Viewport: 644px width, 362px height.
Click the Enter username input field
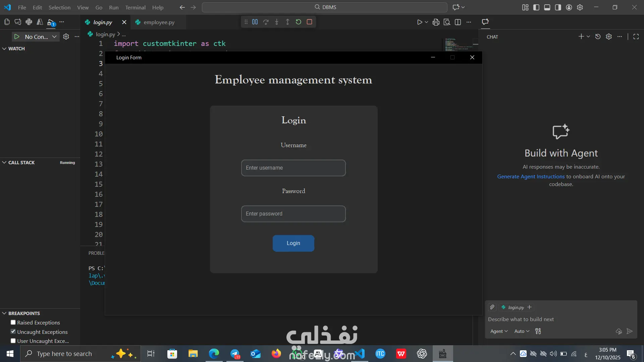tap(293, 168)
